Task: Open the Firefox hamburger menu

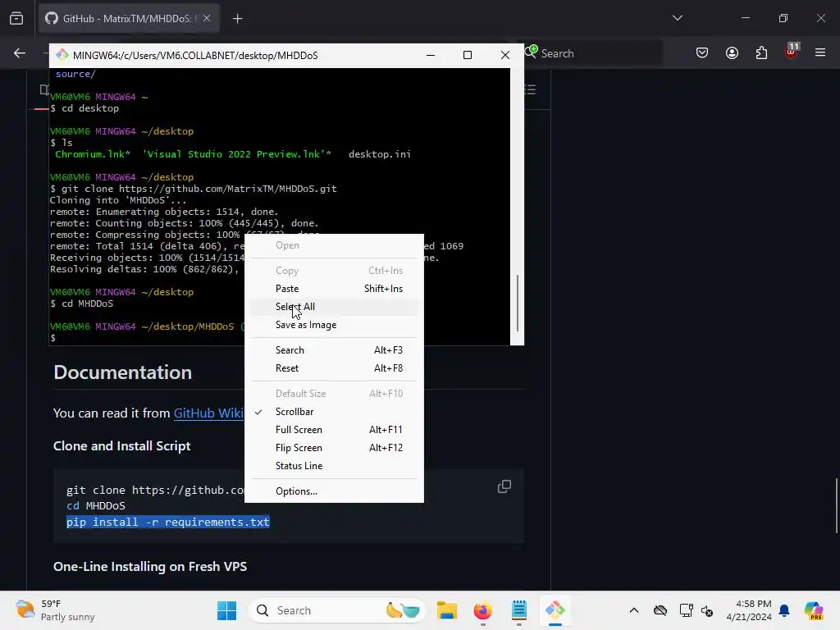Action: 820,52
